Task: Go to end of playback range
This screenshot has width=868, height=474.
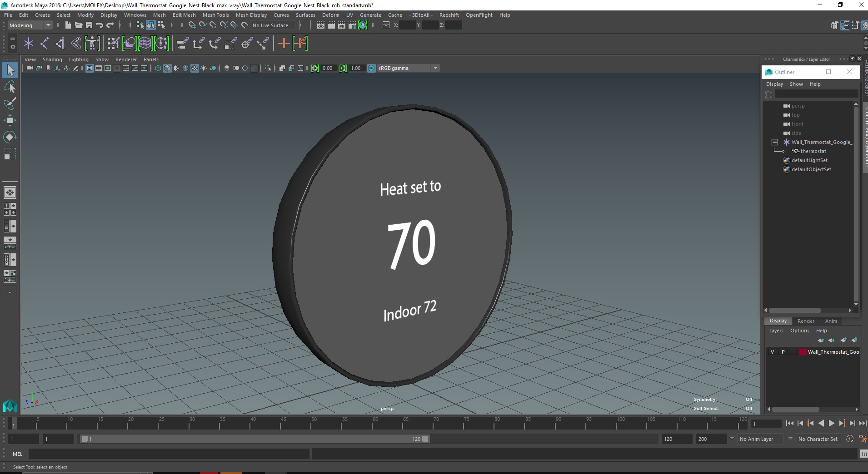Action: [x=863, y=423]
